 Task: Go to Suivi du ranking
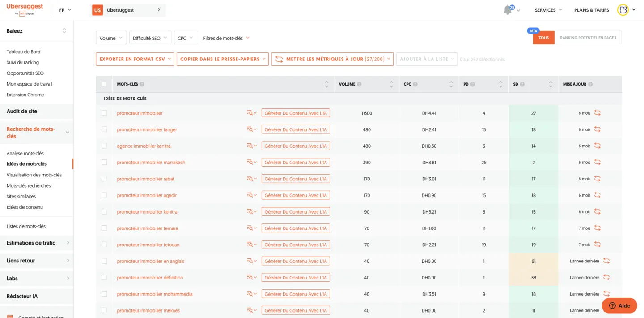(23, 62)
